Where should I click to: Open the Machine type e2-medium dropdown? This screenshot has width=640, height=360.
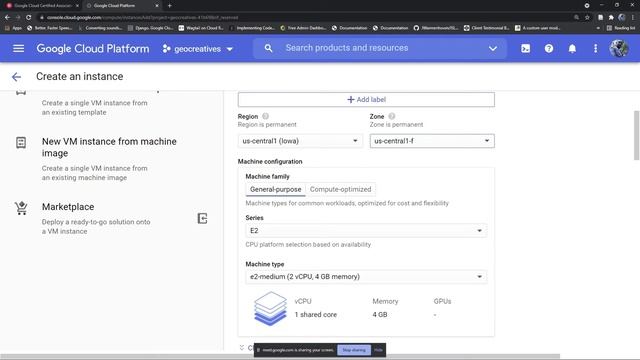point(366,277)
